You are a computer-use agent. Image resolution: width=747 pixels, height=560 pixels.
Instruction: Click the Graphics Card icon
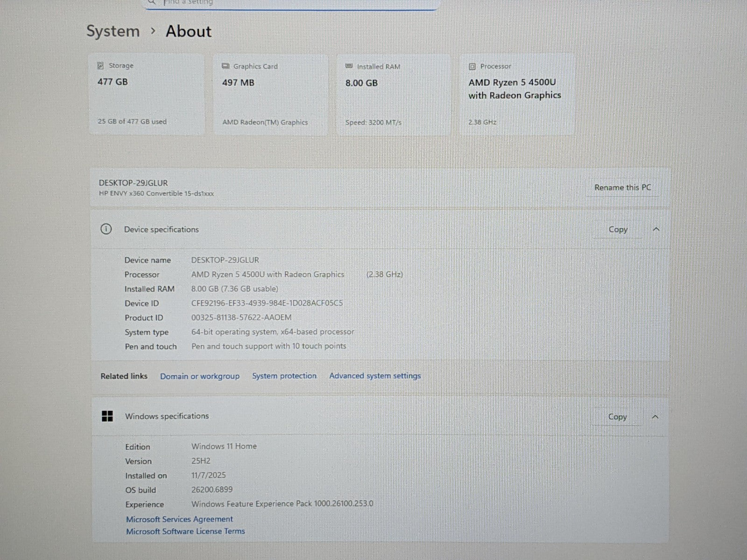point(226,66)
